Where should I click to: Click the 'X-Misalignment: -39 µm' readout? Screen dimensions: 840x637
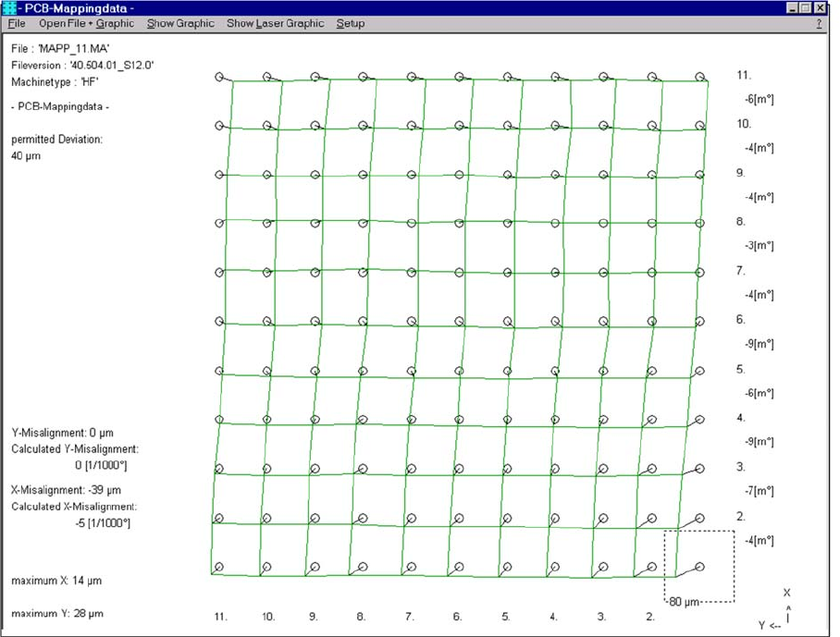pos(66,490)
